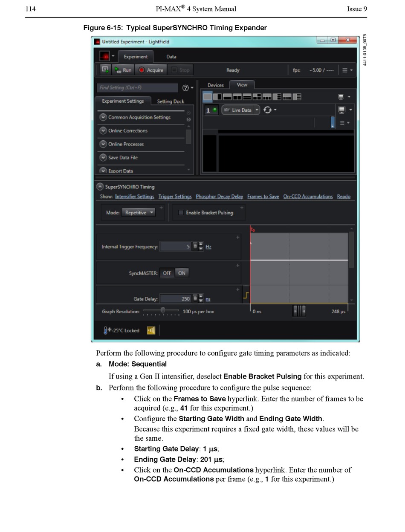405x532 pixels.
Task: Click the LightField application logo button
Action: [104, 56]
